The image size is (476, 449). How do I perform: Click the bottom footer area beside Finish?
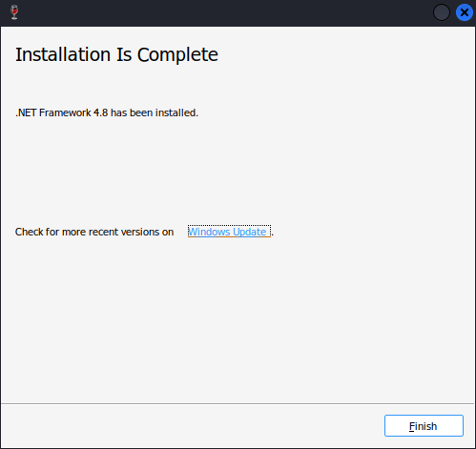point(191,426)
